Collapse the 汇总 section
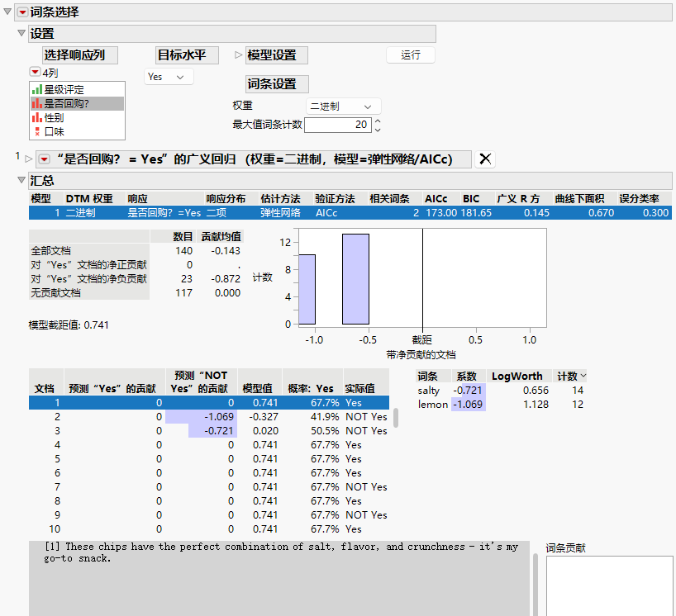Viewport: 676px width, 616px height. (x=21, y=180)
